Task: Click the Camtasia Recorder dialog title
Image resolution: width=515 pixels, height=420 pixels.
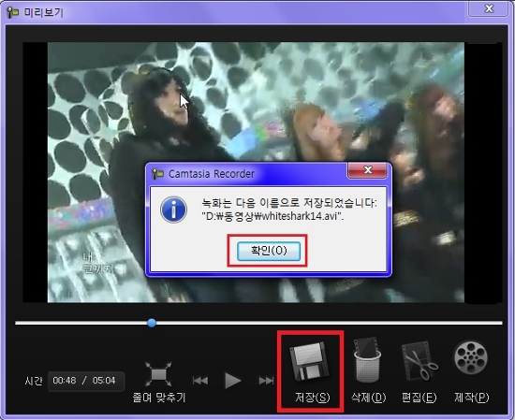Action: pos(212,174)
